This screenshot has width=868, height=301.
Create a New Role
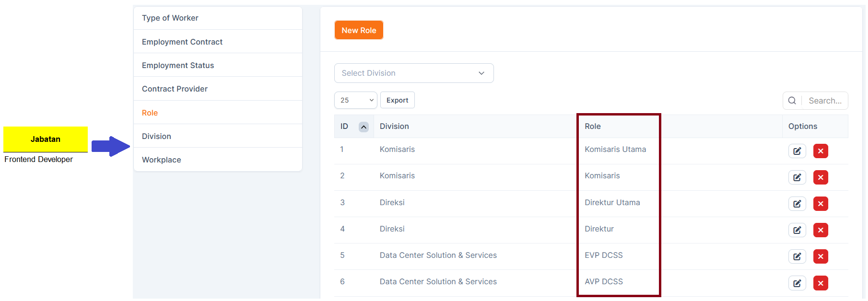[x=358, y=30]
